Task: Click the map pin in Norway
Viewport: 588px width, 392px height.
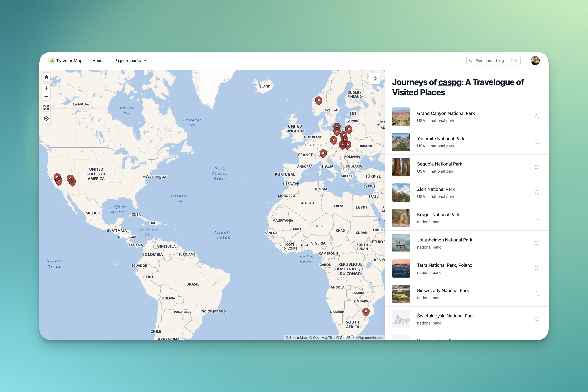Action: click(319, 101)
